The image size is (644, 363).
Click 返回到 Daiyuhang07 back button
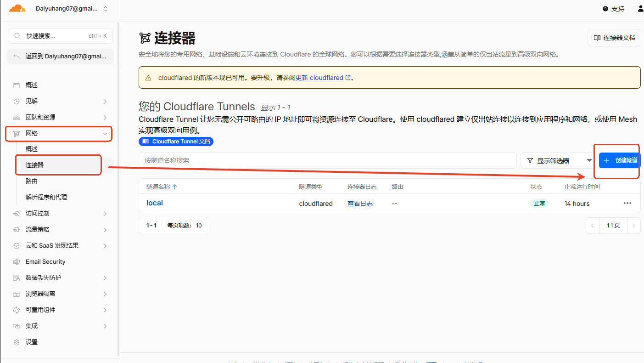pos(60,57)
